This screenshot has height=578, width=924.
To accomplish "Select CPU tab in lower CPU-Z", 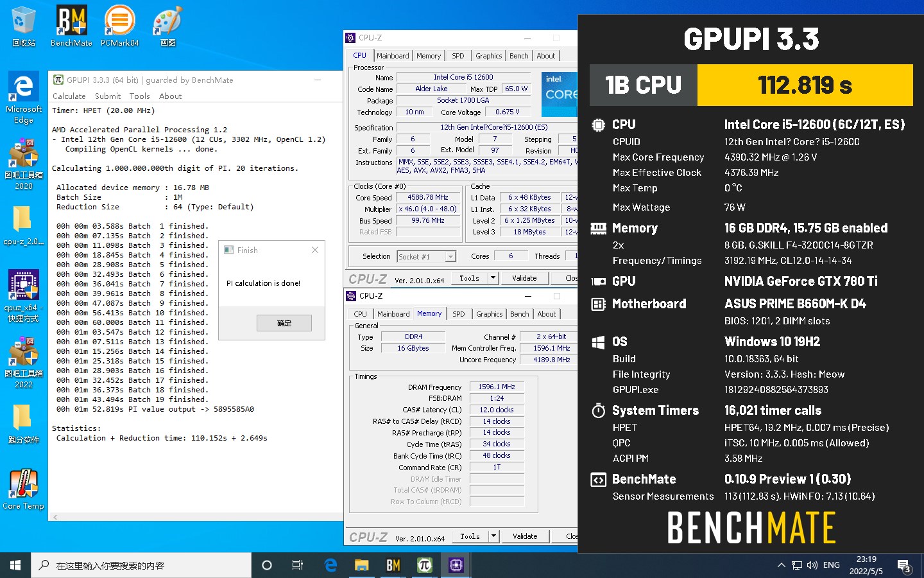I will tap(361, 314).
